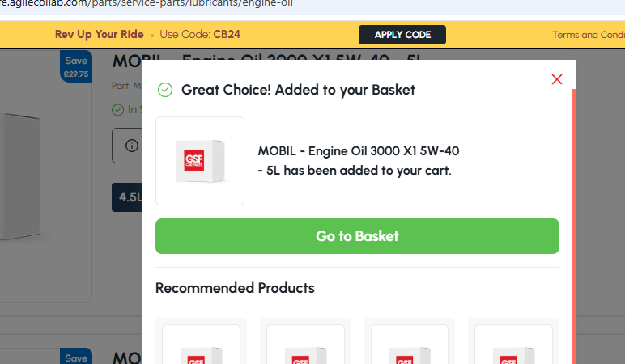Close the Added to Basket popup
Image resolution: width=625 pixels, height=364 pixels.
click(x=557, y=79)
